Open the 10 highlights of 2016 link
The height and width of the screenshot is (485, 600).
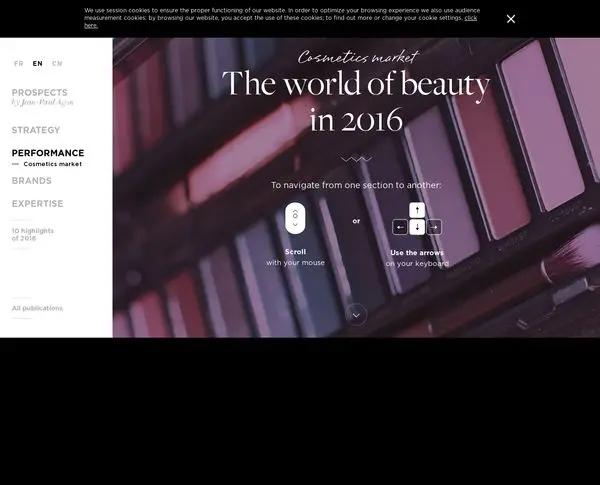(x=33, y=234)
